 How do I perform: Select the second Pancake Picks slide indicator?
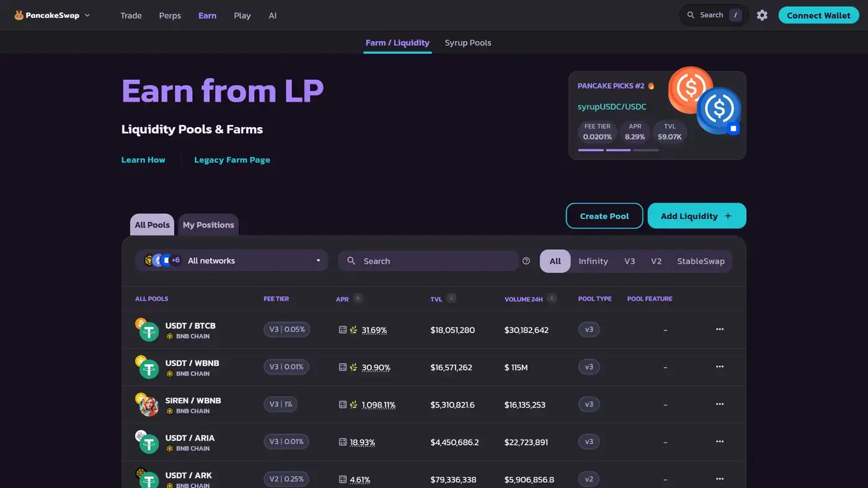click(618, 150)
